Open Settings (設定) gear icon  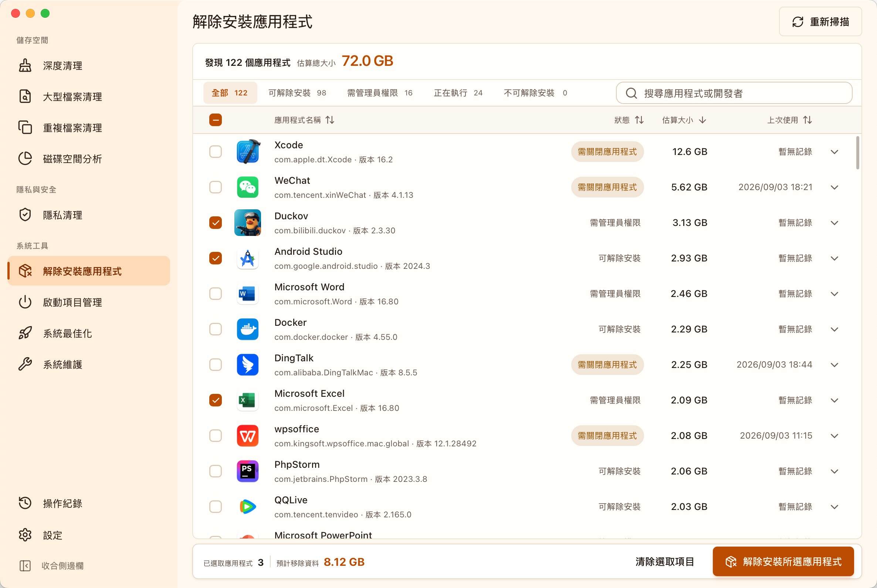pos(25,535)
